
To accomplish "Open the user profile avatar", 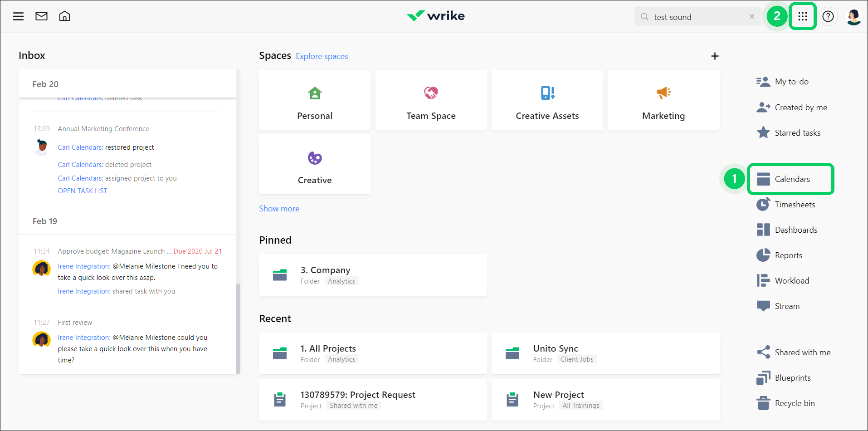I will [x=853, y=16].
